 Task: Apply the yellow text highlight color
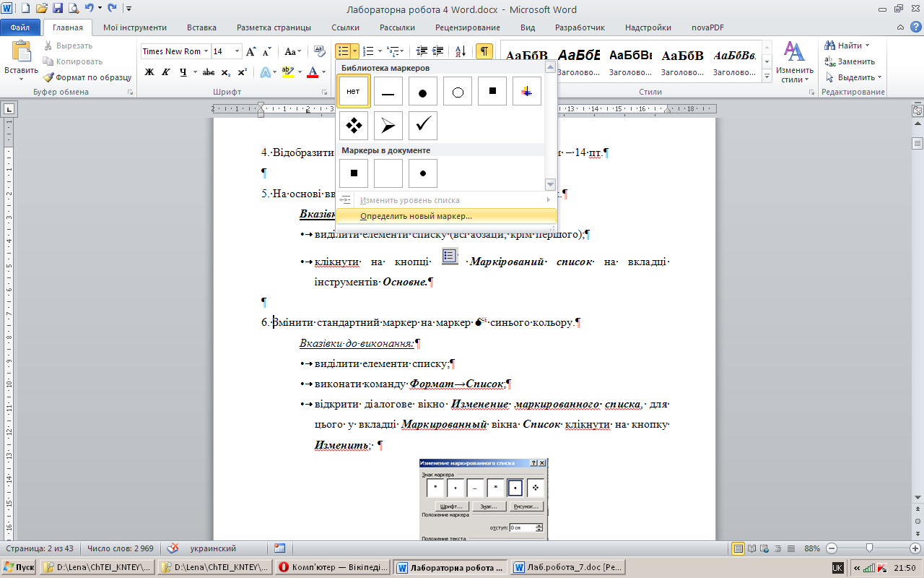click(x=287, y=72)
